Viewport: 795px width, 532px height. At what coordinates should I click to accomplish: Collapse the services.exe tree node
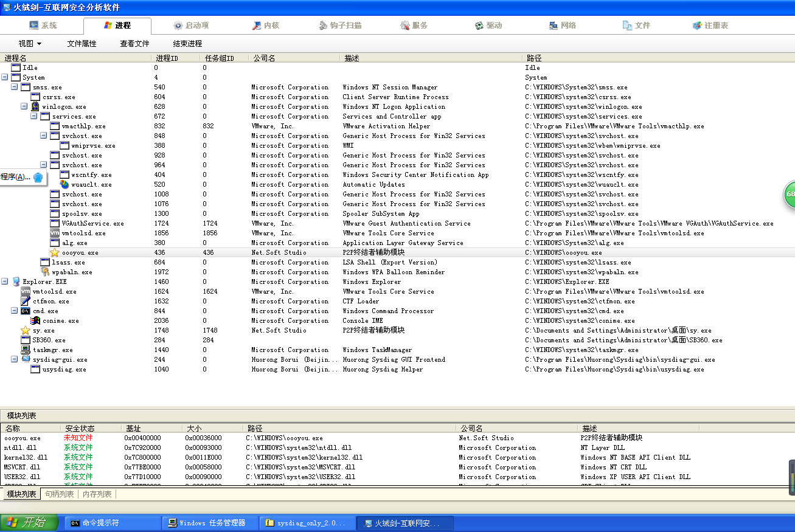pyautogui.click(x=34, y=116)
